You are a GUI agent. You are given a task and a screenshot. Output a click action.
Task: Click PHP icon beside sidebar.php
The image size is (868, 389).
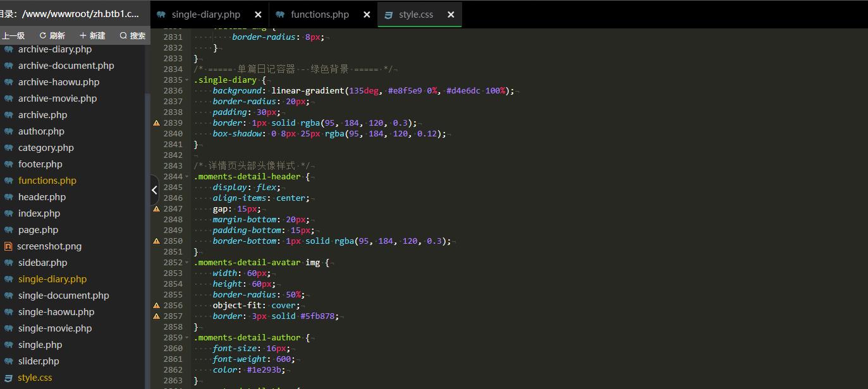click(x=8, y=263)
